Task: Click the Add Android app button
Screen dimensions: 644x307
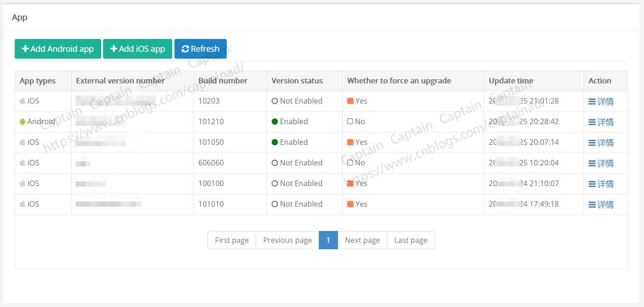Action: [57, 49]
